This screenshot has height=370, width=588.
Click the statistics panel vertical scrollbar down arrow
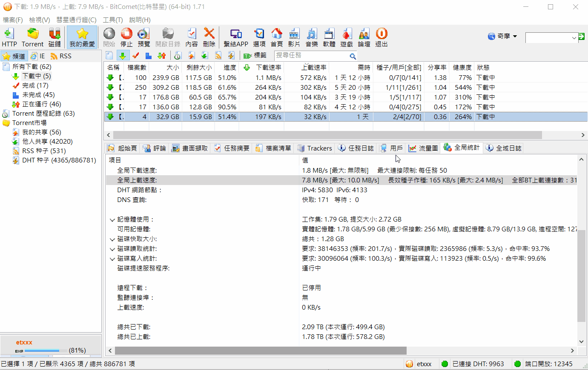point(582,341)
